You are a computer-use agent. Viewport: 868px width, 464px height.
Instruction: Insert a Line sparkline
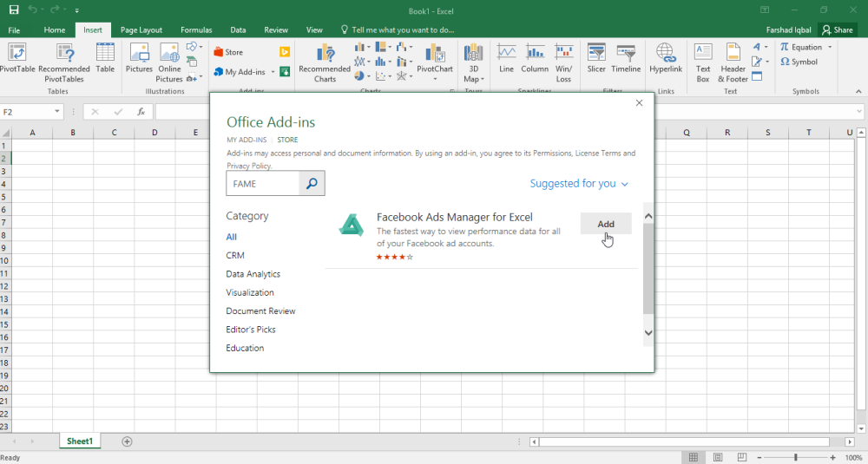[507, 59]
